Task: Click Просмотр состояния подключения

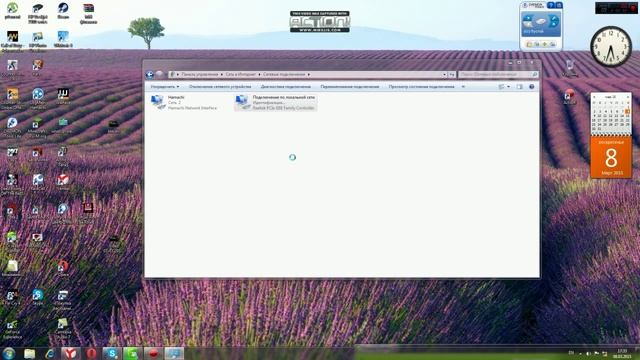Action: 421,87
